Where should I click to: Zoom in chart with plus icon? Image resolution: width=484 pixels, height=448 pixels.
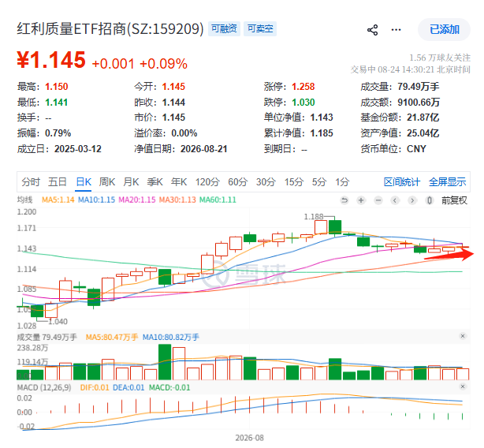pyautogui.click(x=361, y=200)
